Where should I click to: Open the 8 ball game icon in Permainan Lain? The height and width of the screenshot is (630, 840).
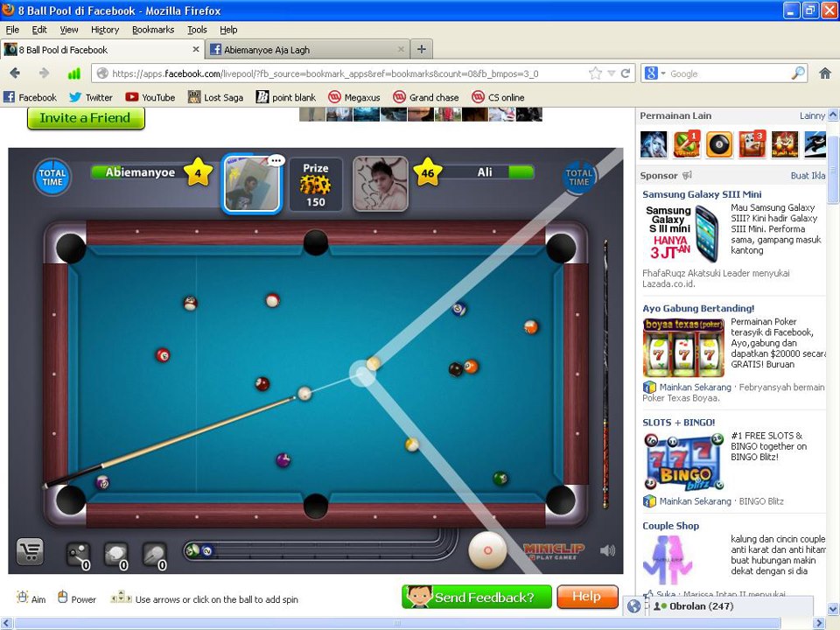tap(719, 144)
